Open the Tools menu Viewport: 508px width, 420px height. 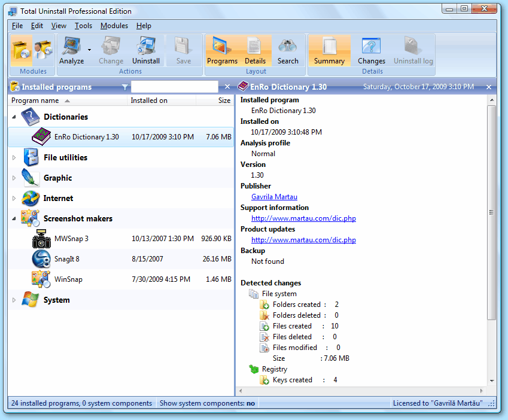click(x=83, y=26)
